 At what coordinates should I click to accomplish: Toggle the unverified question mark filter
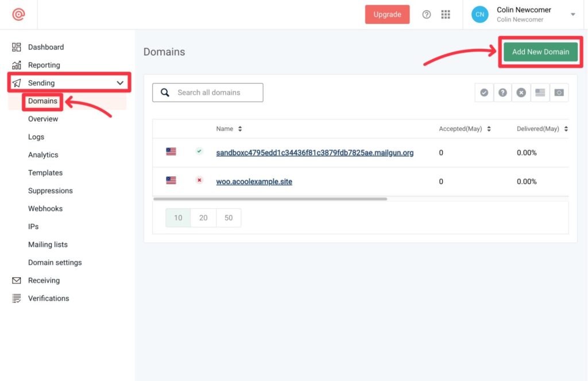coord(502,92)
